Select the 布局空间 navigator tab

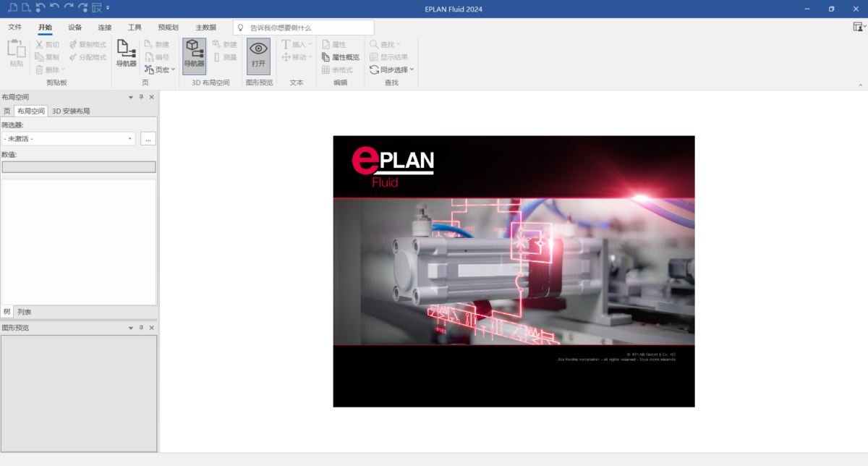[x=31, y=111]
